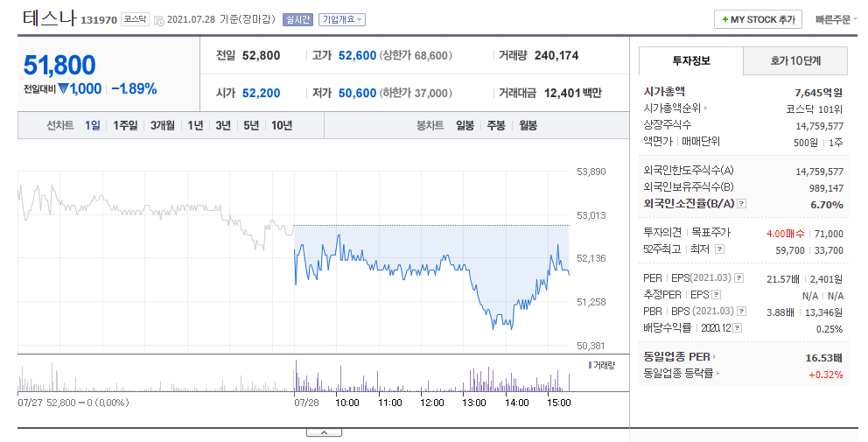Image resolution: width=868 pixels, height=442 pixels.
Task: Open the 기업개요 dropdown
Action: tap(341, 19)
